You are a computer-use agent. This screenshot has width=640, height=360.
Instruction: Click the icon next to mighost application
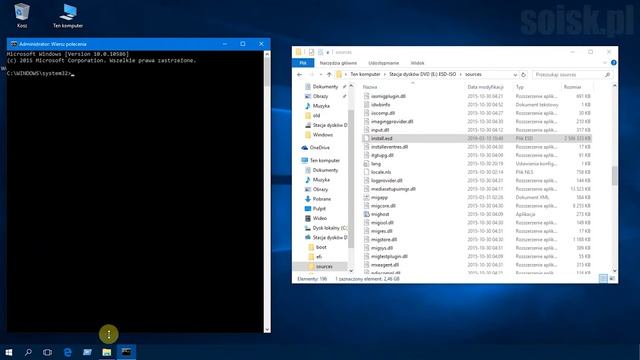coord(367,214)
